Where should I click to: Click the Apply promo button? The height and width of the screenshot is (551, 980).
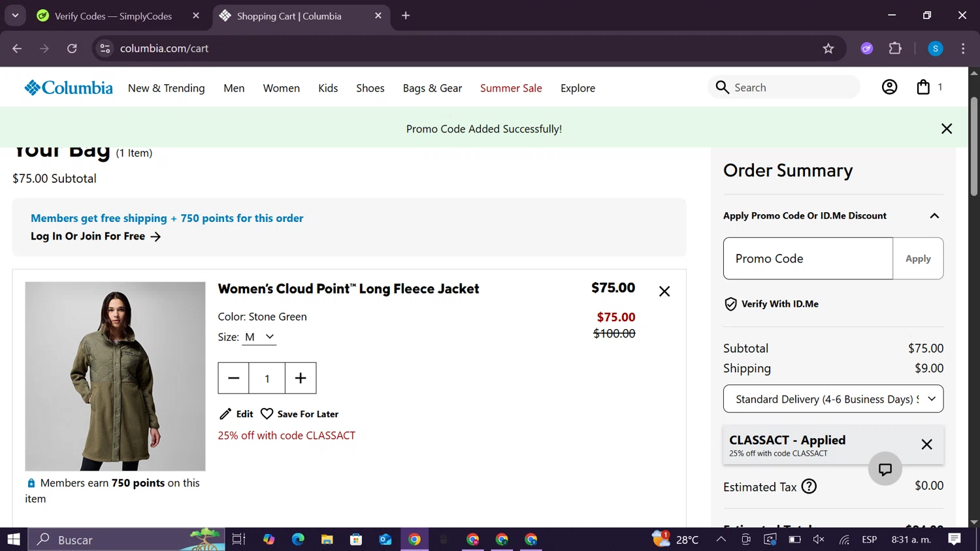tap(918, 259)
